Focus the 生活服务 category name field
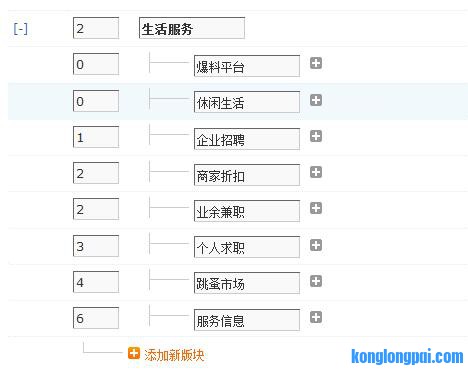468x370 pixels. [192, 28]
